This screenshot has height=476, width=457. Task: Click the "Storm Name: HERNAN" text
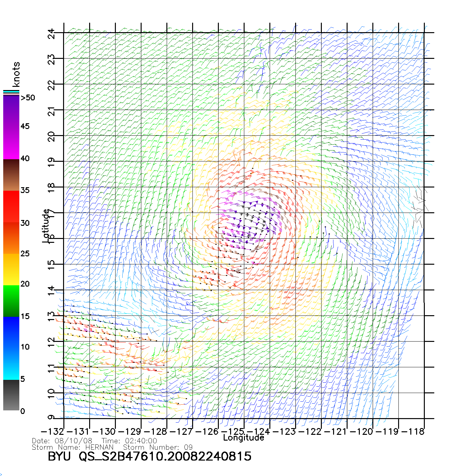[73, 447]
